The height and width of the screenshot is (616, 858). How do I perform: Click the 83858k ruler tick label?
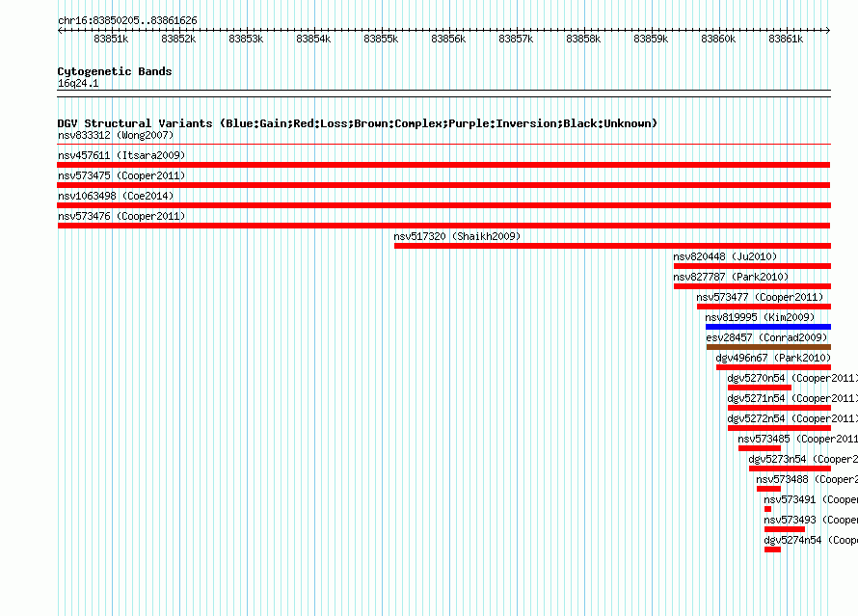tap(583, 39)
